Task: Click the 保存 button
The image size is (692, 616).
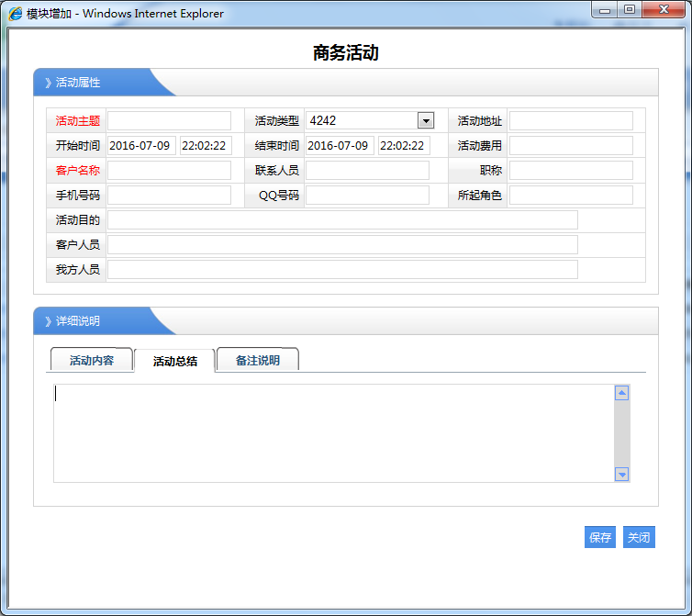Action: coord(600,538)
